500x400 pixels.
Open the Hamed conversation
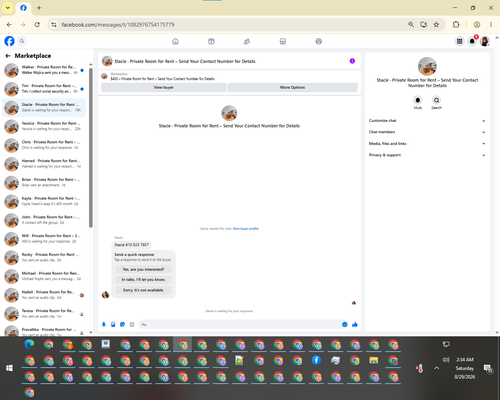click(x=44, y=163)
